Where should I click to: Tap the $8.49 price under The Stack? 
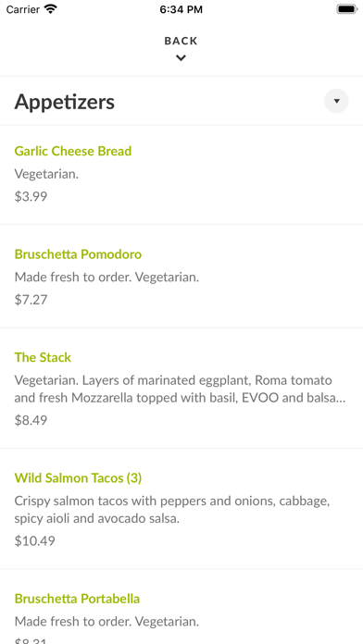click(x=31, y=420)
